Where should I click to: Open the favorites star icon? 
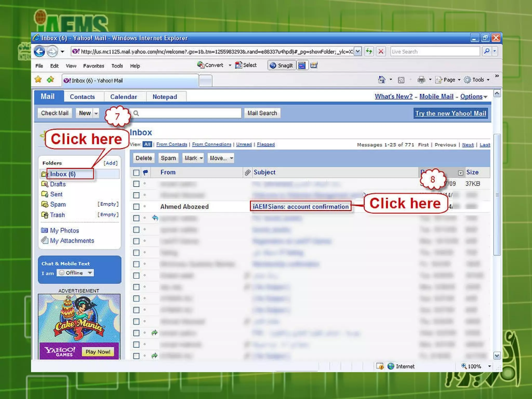tap(38, 79)
